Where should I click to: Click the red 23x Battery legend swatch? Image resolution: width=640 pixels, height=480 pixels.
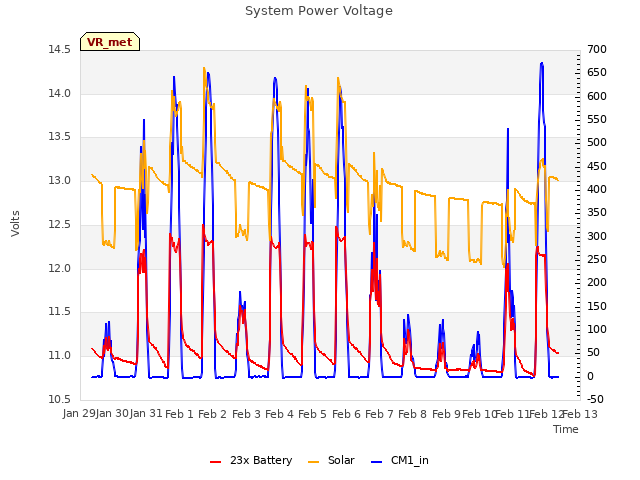tap(216, 461)
